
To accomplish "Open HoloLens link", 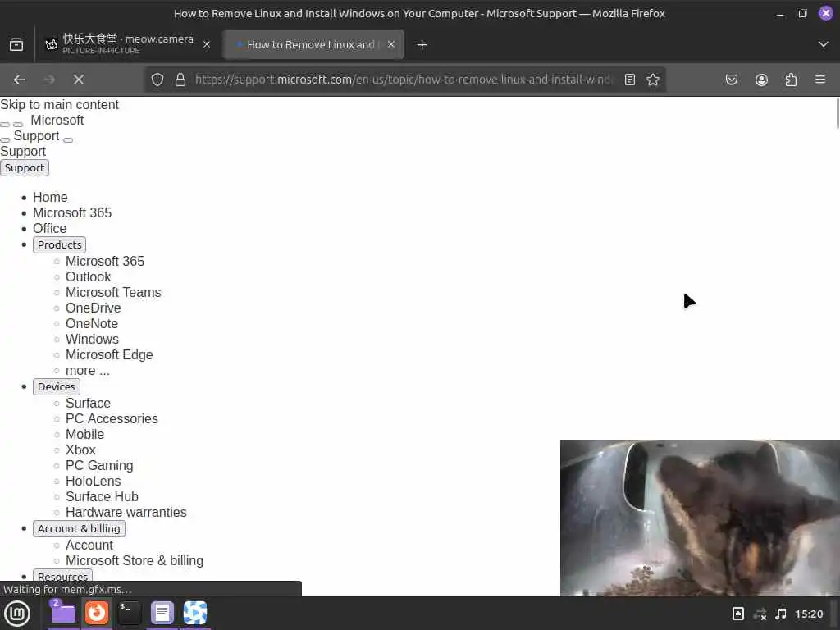I will pos(94,481).
